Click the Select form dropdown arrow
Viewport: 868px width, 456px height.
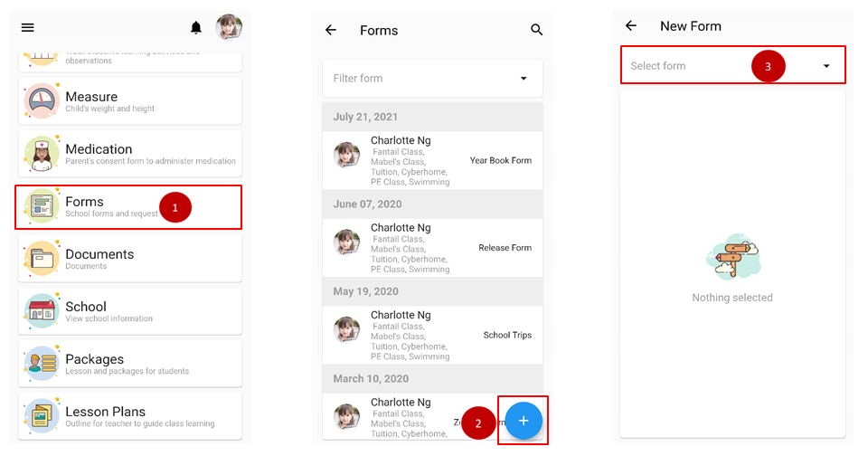(826, 66)
